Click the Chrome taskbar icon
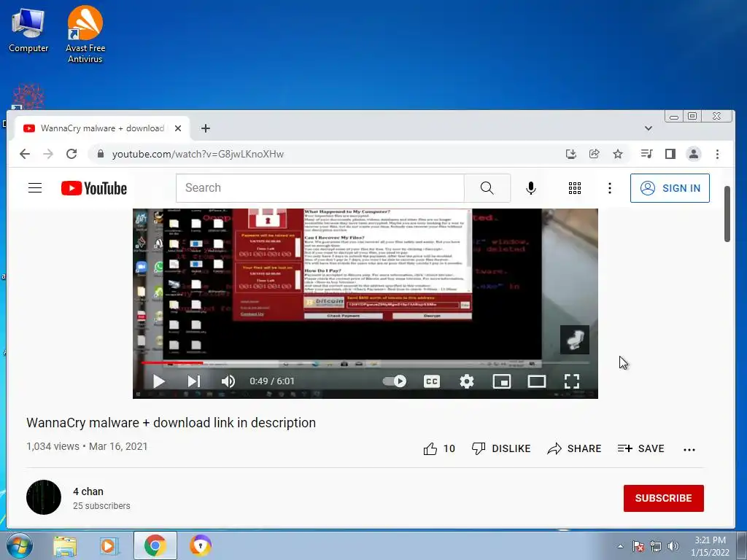Image resolution: width=747 pixels, height=560 pixels. click(155, 545)
